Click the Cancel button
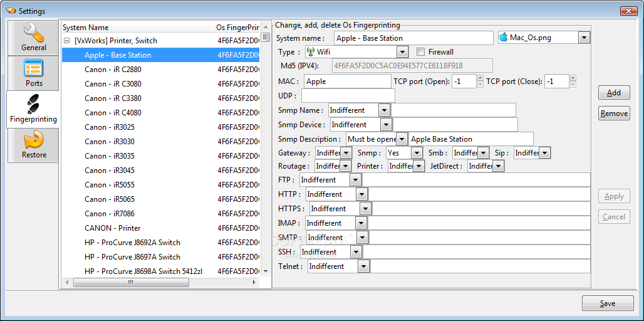Screen dimensions: 644x321 614,216
